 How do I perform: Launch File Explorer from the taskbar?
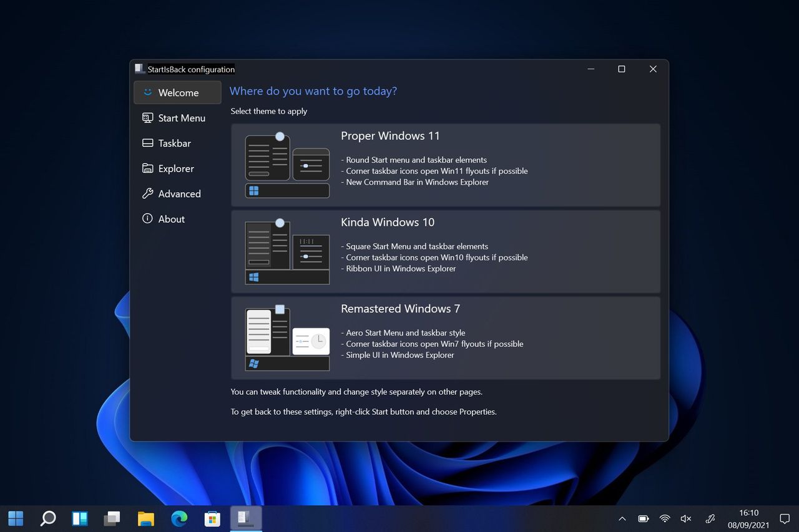tap(145, 518)
